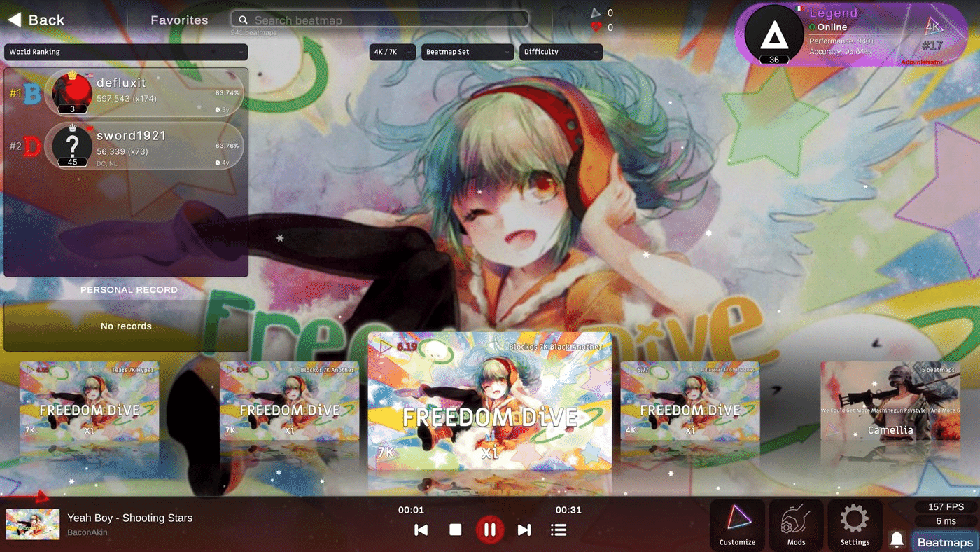Image resolution: width=980 pixels, height=552 pixels.
Task: Click the Online status in the profile card
Action: (x=828, y=27)
